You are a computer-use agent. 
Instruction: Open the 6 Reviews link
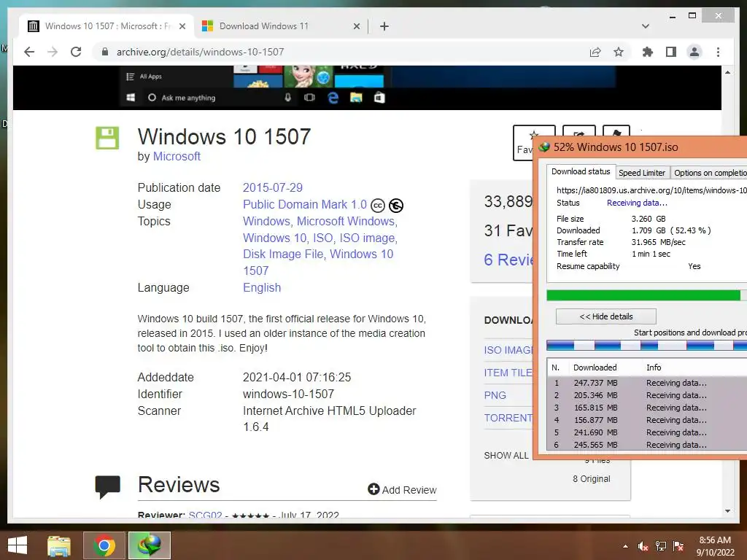coord(508,260)
